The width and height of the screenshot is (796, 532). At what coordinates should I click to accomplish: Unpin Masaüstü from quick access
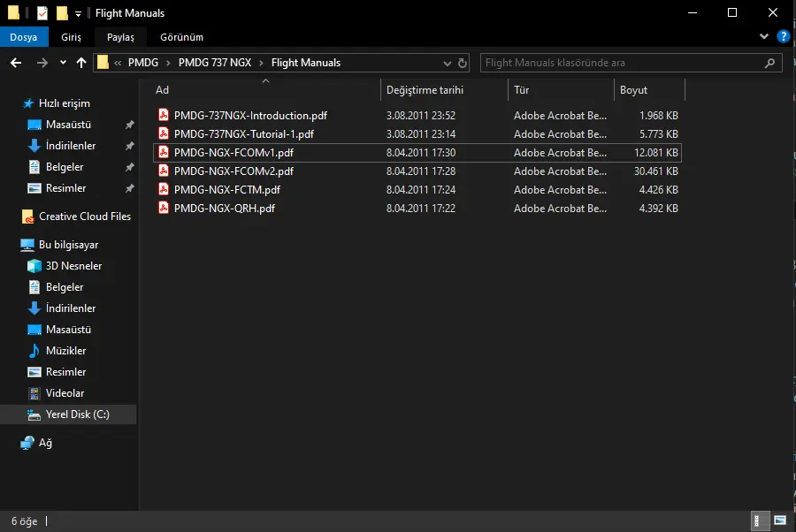[130, 125]
